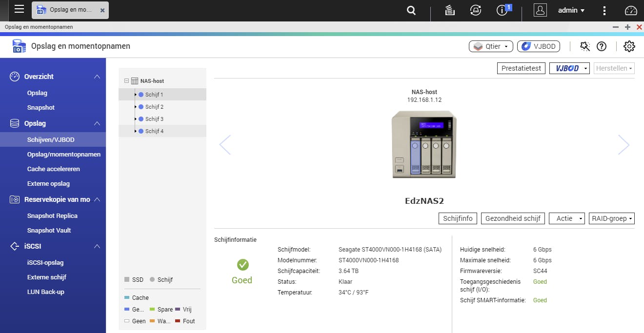Viewport: 644px width, 333px height.
Task: Click the green Goed status checkmark
Action: (x=242, y=265)
